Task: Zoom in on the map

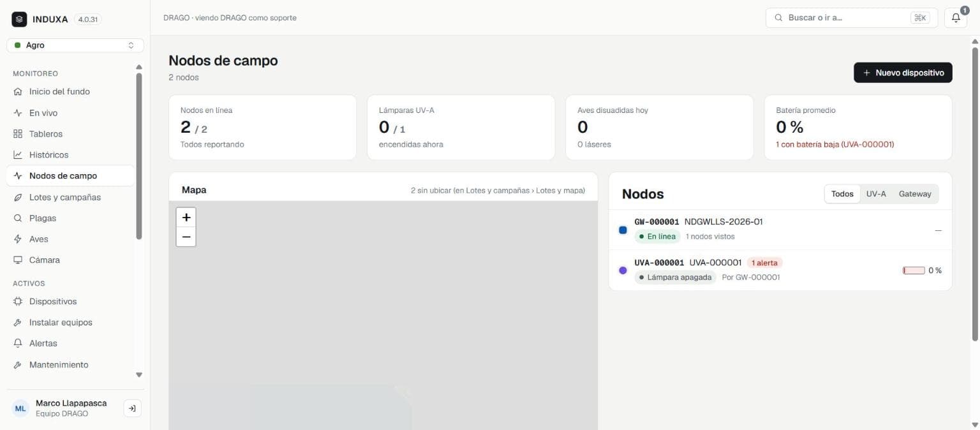Action: tap(186, 218)
